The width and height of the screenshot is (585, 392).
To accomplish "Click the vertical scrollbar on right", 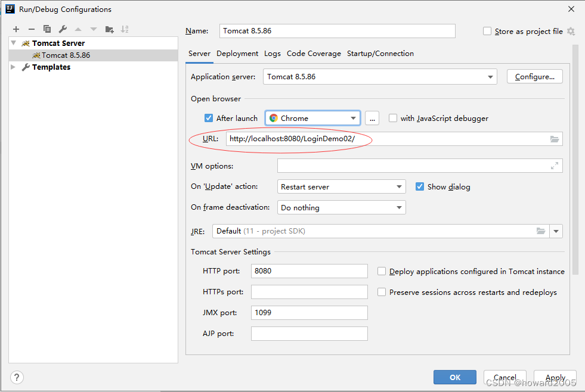I will [575, 160].
